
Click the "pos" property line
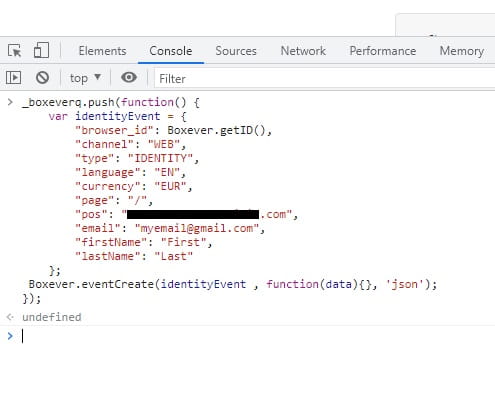pyautogui.click(x=187, y=214)
